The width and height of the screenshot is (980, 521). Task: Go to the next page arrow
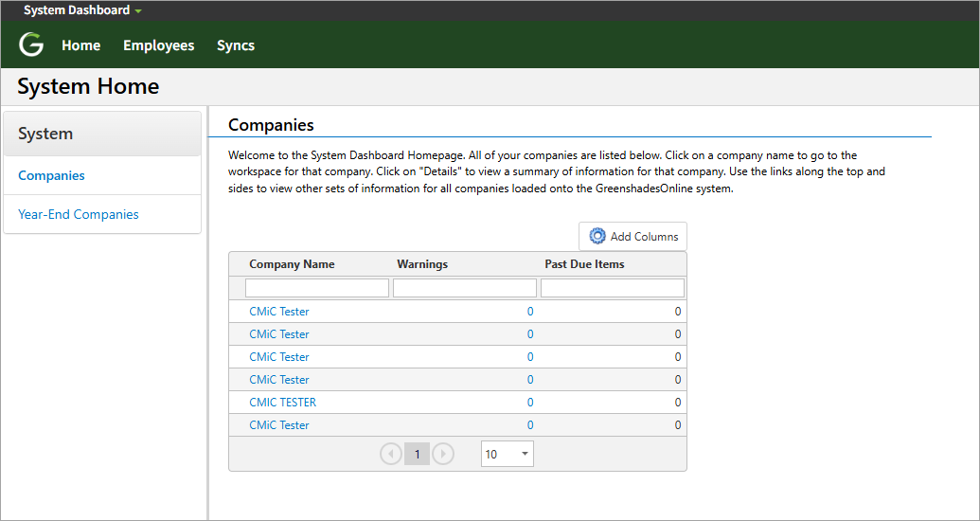pyautogui.click(x=443, y=454)
